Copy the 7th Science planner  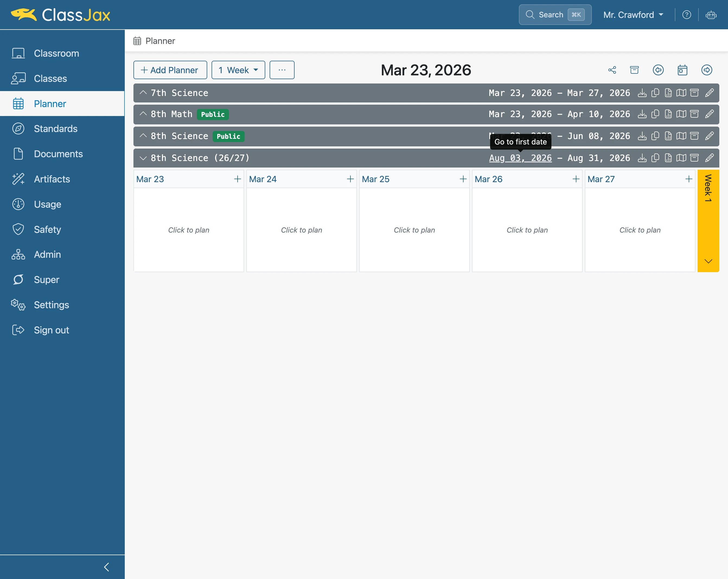tap(655, 93)
